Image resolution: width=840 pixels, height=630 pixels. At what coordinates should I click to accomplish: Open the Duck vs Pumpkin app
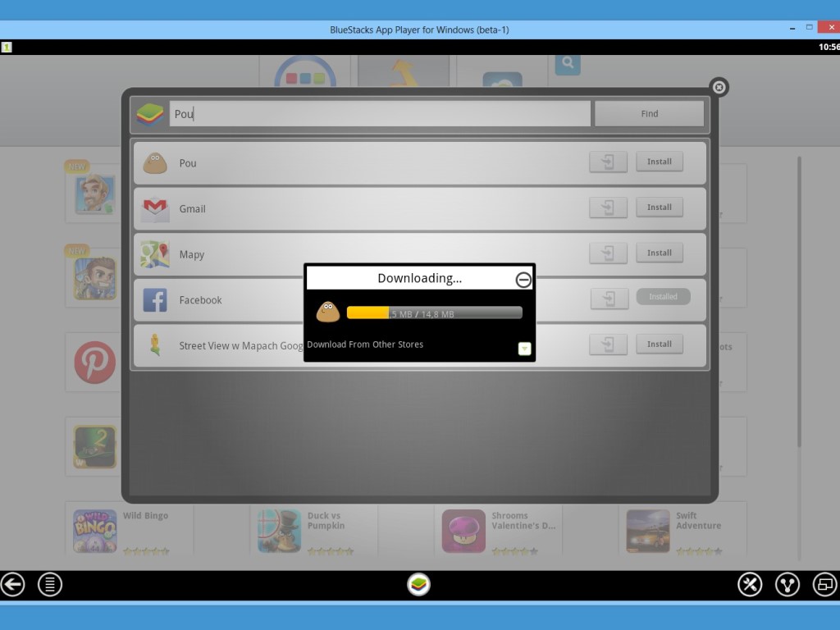pos(279,531)
